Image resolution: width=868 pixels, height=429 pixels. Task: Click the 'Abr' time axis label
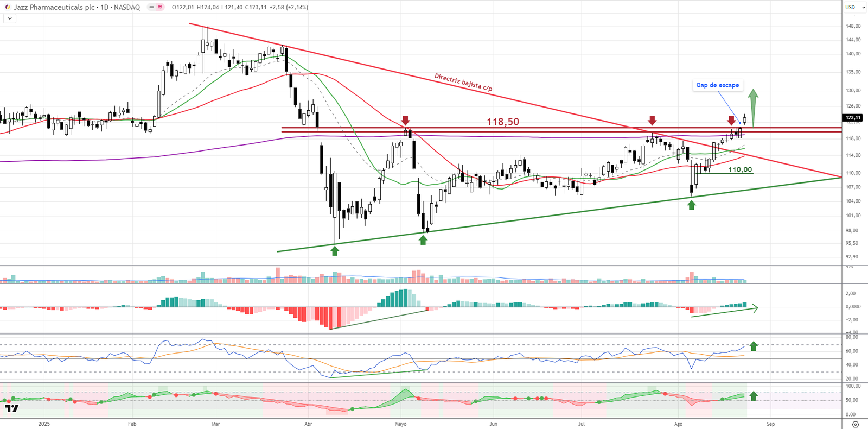click(x=308, y=424)
